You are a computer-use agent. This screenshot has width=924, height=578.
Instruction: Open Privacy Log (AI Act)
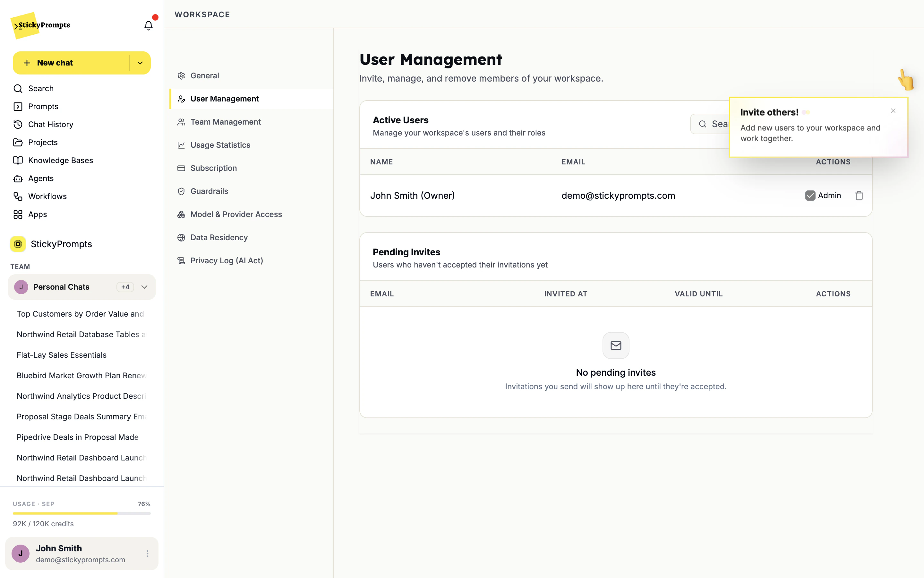coord(251,260)
